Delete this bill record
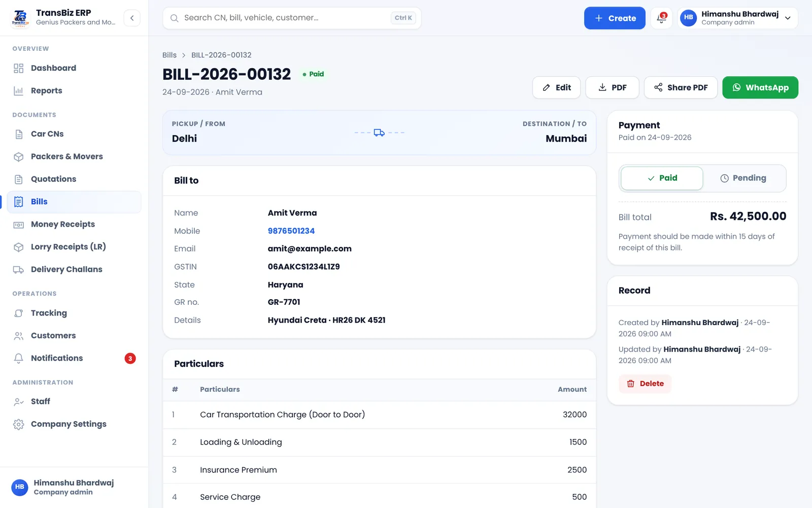The height and width of the screenshot is (508, 812). (645, 384)
